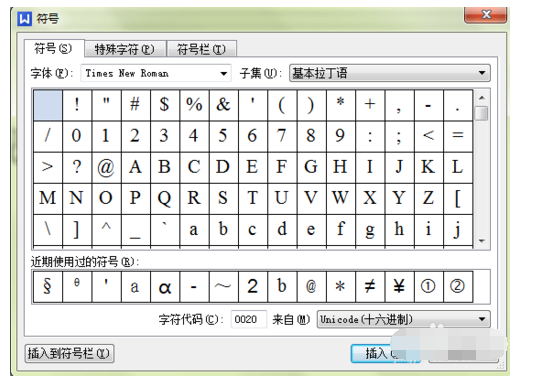Switch to the 特殊字符(P) tab
The height and width of the screenshot is (384, 539).
tap(125, 49)
